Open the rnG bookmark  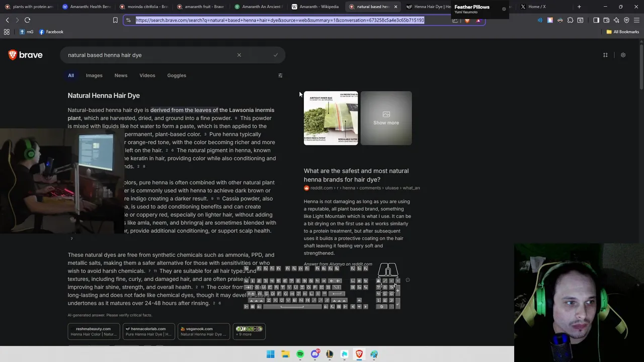[27, 32]
